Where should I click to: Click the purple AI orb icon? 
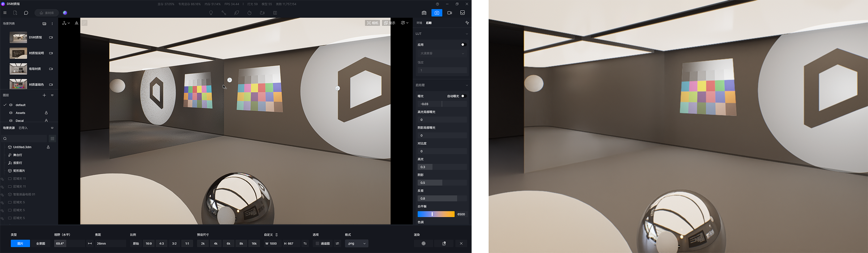(65, 13)
